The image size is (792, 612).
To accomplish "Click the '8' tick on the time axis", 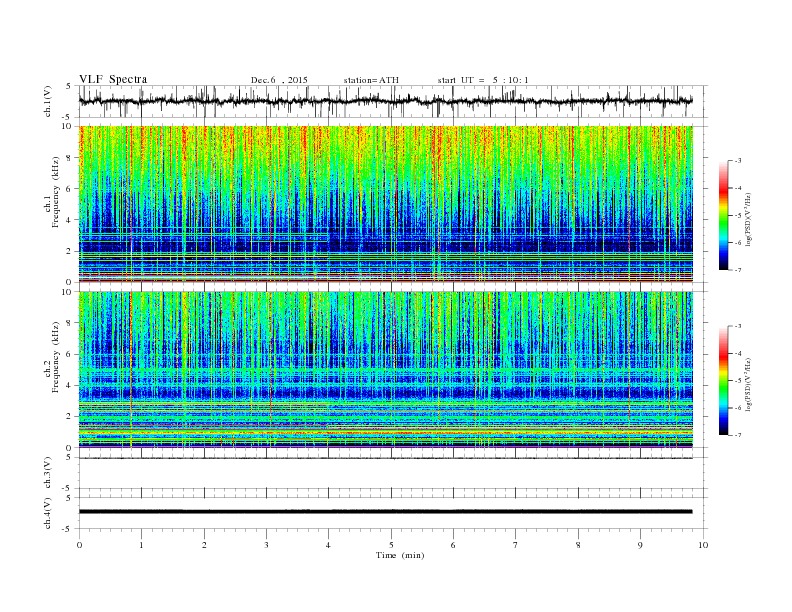I will tap(578, 545).
